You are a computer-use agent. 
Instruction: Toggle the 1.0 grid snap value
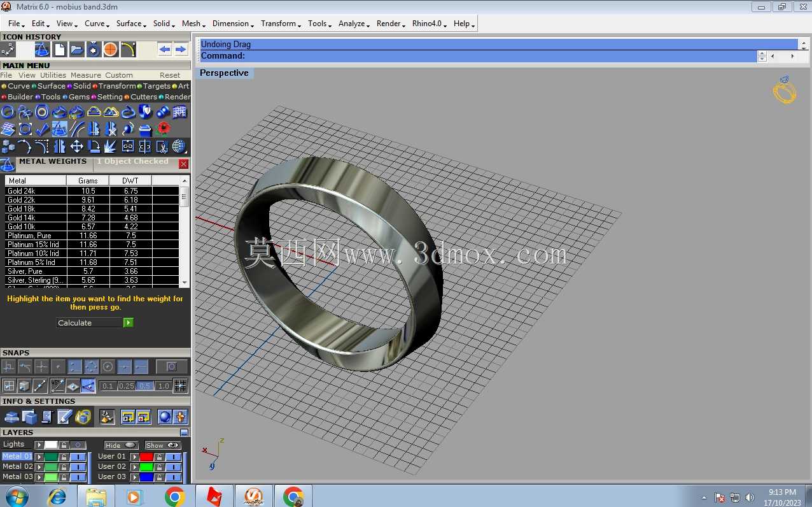tap(164, 386)
